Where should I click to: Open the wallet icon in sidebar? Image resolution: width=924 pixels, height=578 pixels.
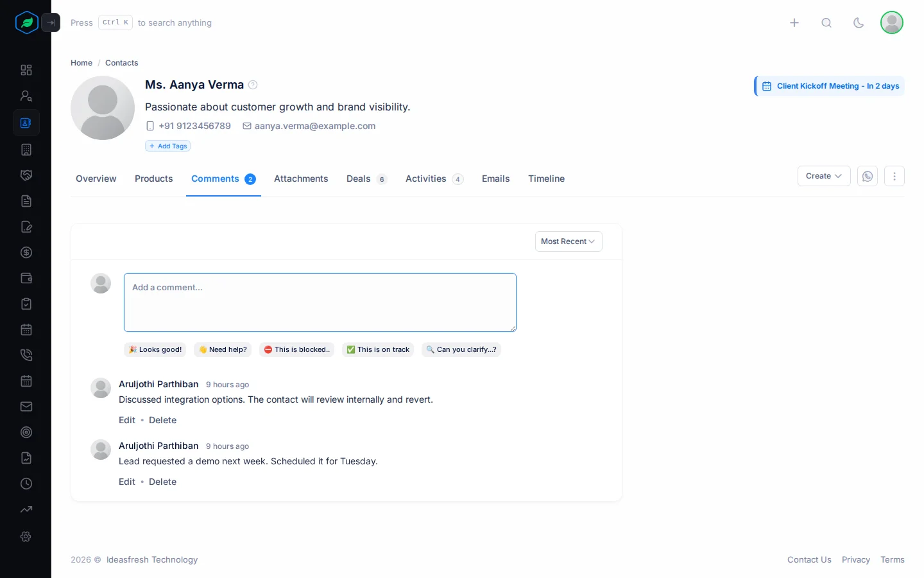click(26, 278)
